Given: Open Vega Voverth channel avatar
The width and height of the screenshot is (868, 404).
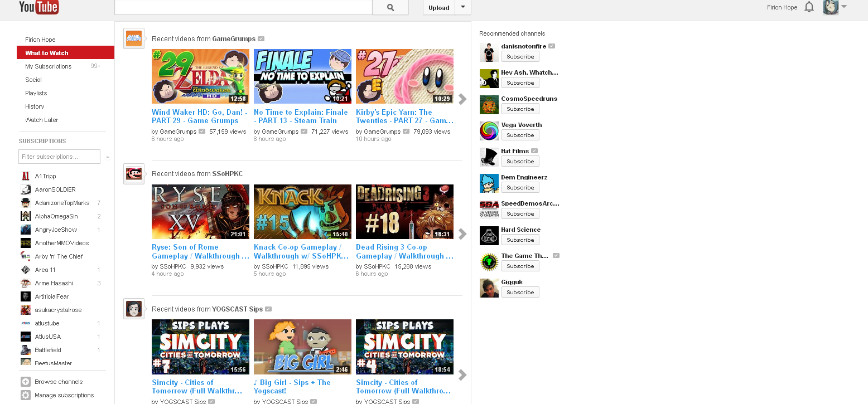Looking at the screenshot, I should [x=489, y=131].
